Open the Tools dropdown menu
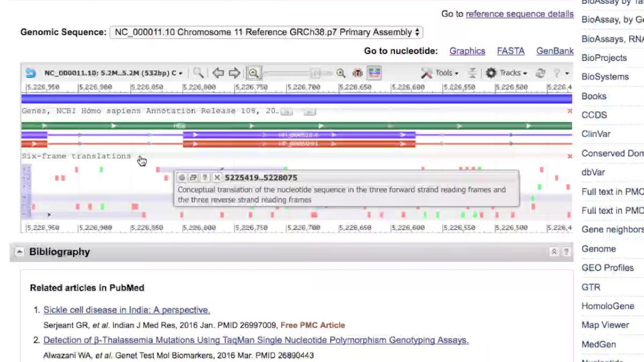The image size is (644, 362). tap(446, 73)
